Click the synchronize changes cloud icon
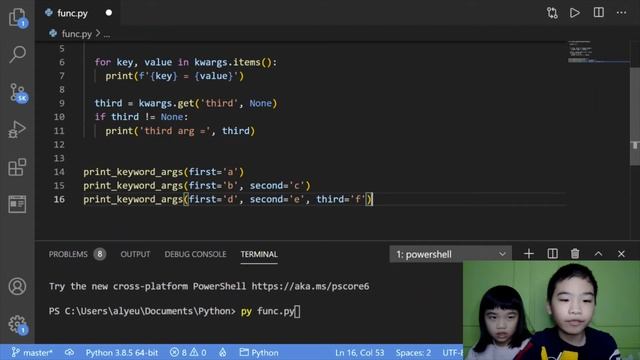 pyautogui.click(x=69, y=352)
